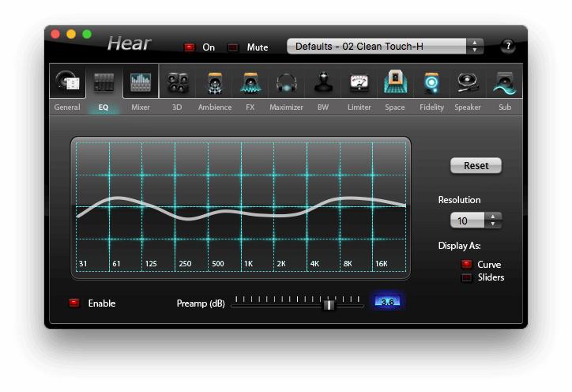The height and width of the screenshot is (392, 572).
Task: Click the Display As: label
Action: click(459, 246)
